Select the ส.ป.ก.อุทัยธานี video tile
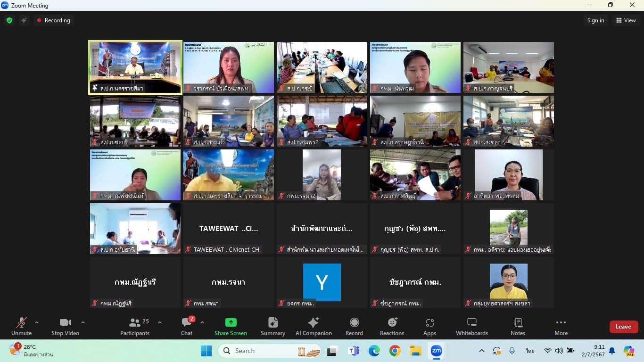Viewport: 644px width, 362px height. [x=135, y=229]
